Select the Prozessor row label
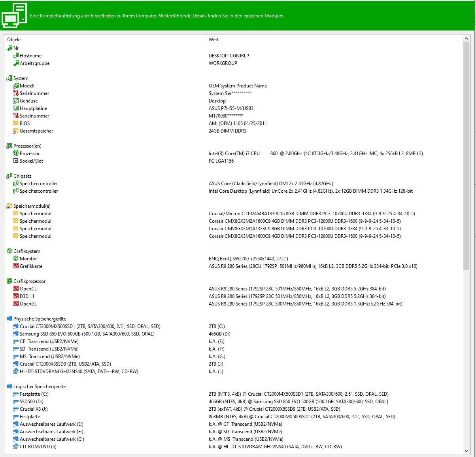The image size is (476, 457). 30,154
